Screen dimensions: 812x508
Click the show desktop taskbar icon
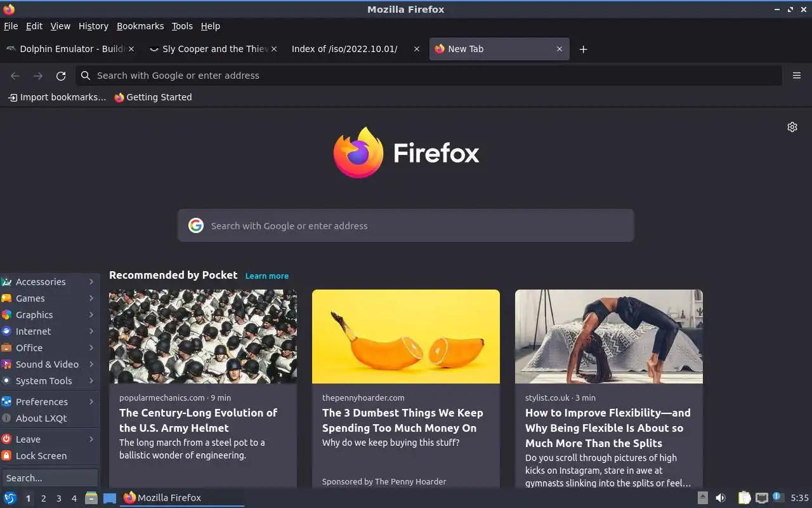click(110, 498)
